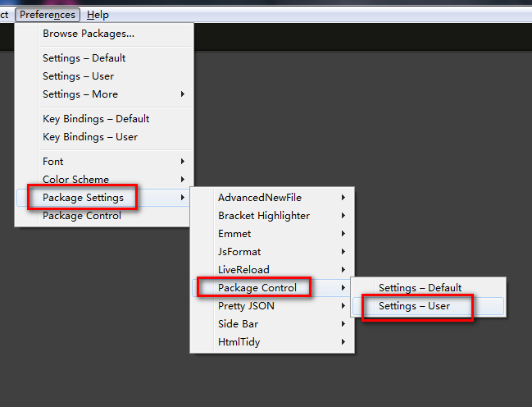Expand Emmet package settings
Viewport: 532px width, 407px height.
272,233
